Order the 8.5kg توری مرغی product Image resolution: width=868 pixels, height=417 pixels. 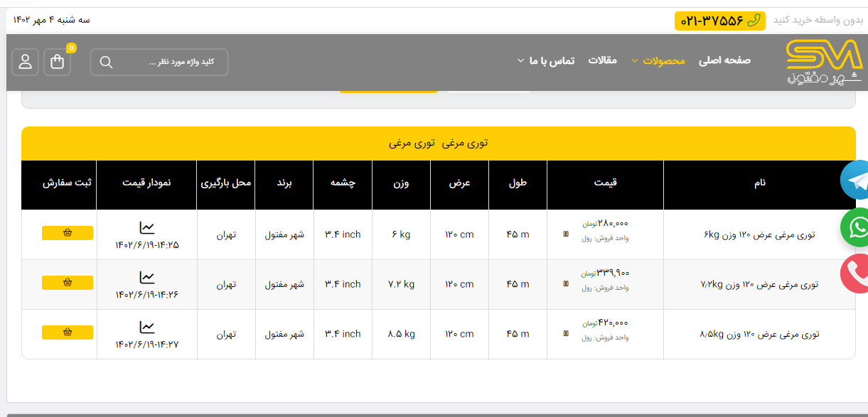(x=68, y=332)
